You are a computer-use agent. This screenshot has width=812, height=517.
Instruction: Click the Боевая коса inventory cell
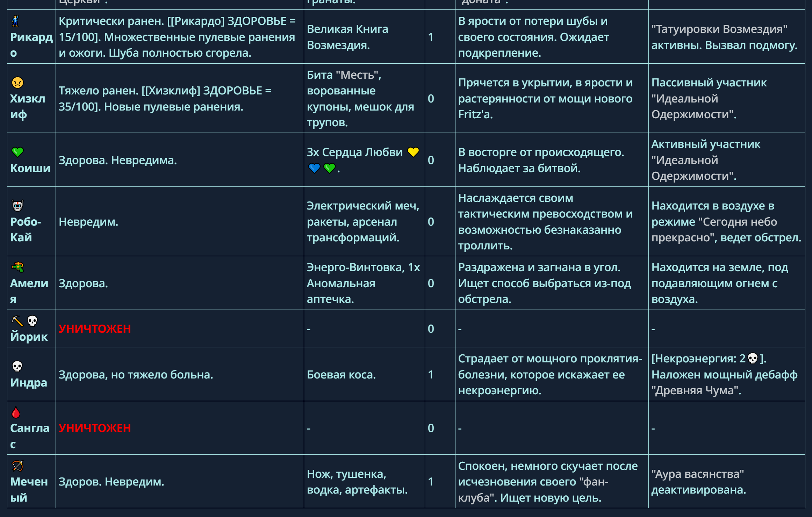(341, 375)
